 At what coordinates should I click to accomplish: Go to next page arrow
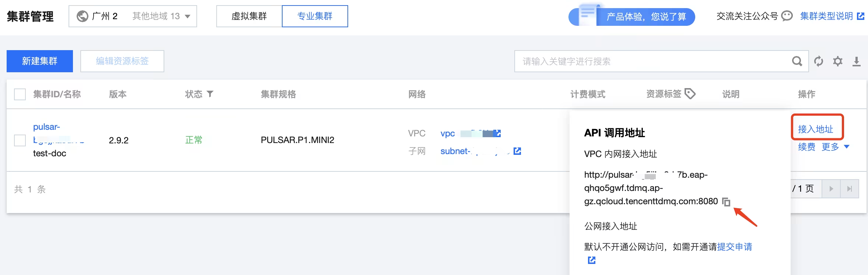coord(831,189)
